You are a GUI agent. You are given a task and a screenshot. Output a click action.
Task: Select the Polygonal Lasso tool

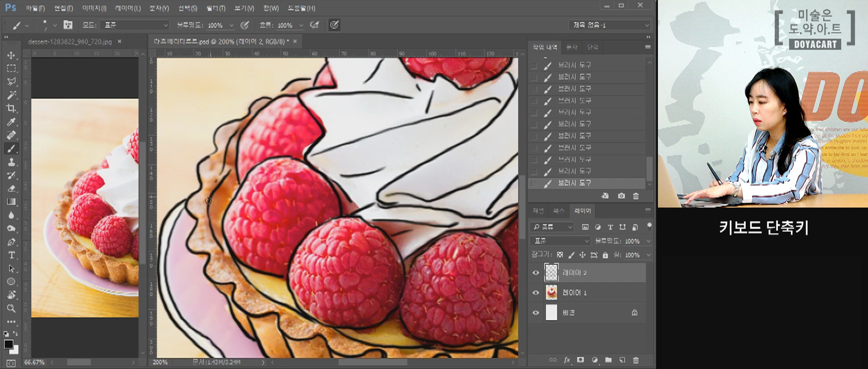12,82
